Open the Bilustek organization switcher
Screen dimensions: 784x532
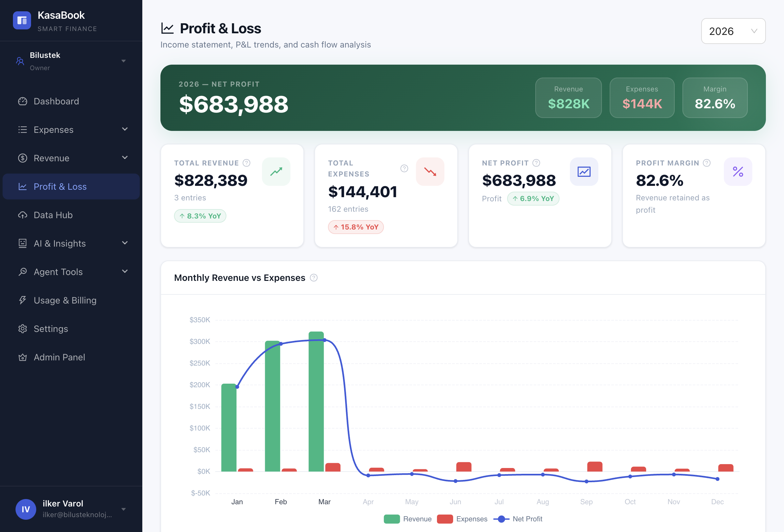point(71,61)
